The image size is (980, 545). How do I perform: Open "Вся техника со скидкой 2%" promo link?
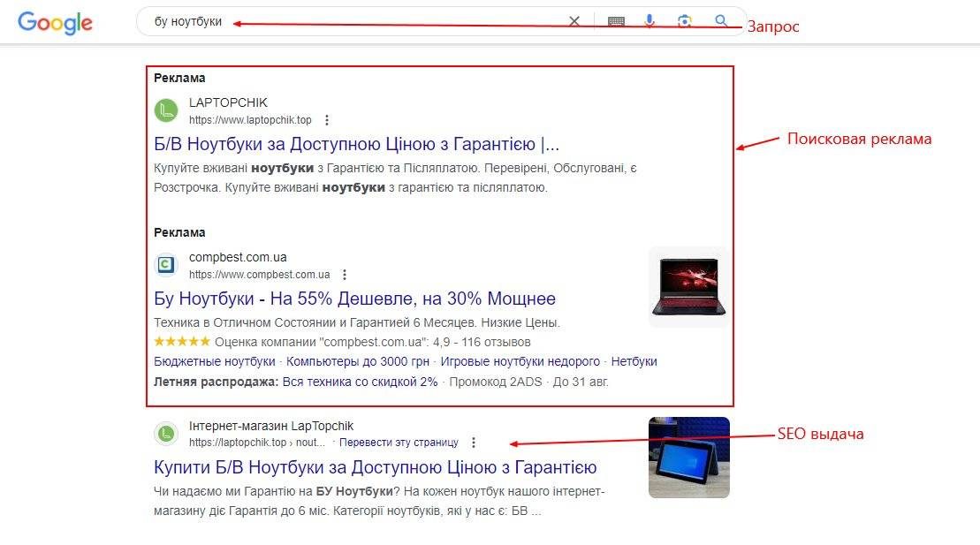click(x=360, y=382)
